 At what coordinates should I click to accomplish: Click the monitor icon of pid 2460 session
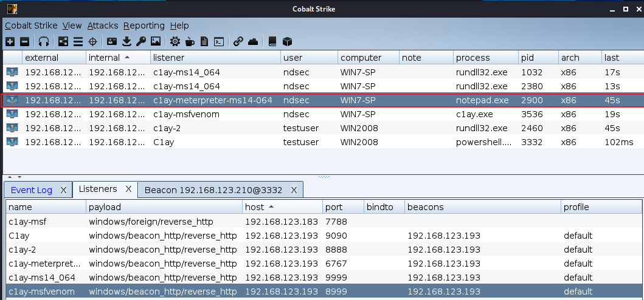pyautogui.click(x=12, y=128)
